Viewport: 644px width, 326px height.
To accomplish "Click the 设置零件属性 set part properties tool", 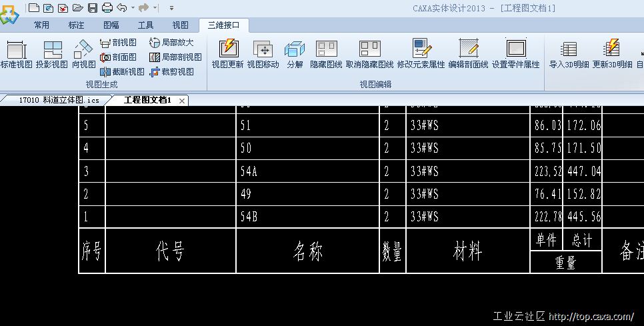I will coord(516,54).
